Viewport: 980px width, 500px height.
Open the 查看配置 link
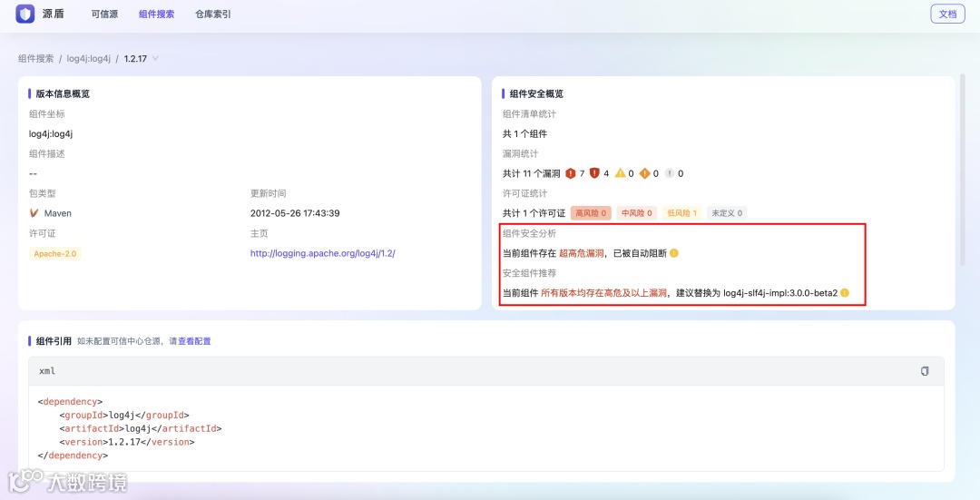coord(194,341)
